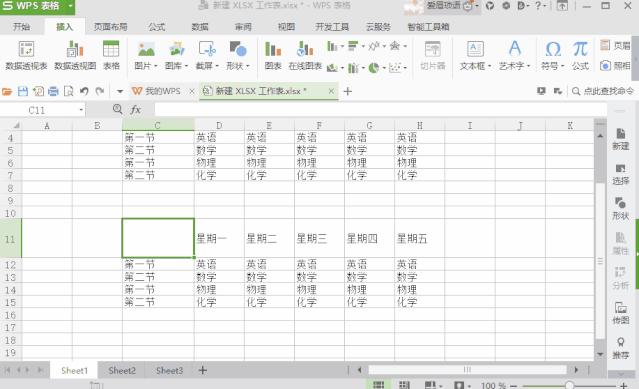Insert a PivotTable (数据透视表)
Viewport: 639px width, 389px height.
(x=26, y=55)
